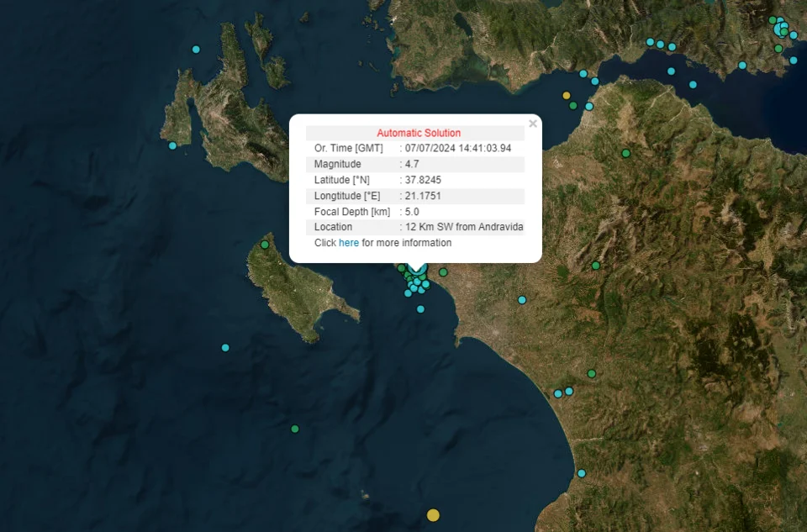Select green marker in open sea south of Zakynthos
Viewport: 807px width, 532px height.
tap(295, 429)
